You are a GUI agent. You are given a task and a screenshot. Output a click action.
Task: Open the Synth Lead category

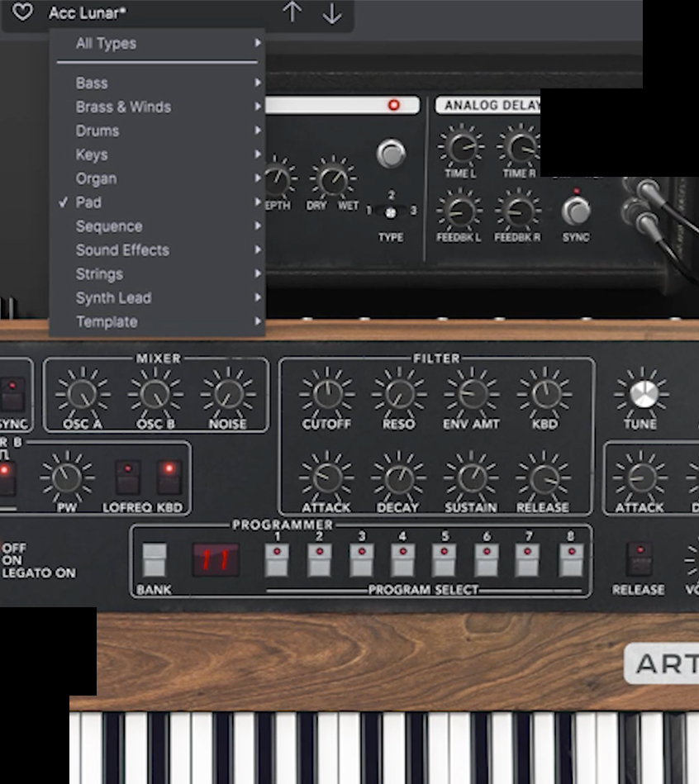pyautogui.click(x=157, y=298)
